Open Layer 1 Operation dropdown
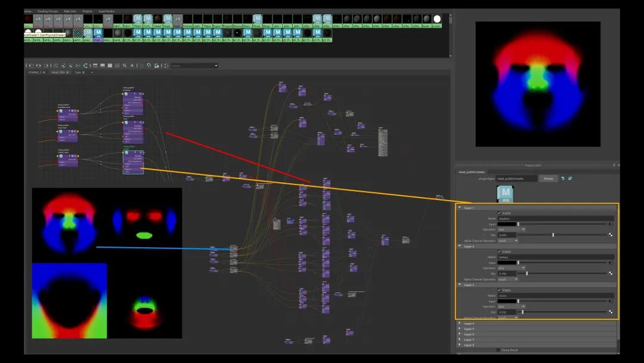Screen dimensions: 644x363 (x=512, y=229)
